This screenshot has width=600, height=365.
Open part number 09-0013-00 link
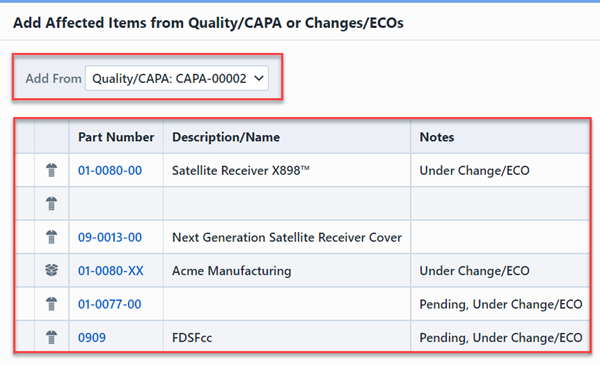point(110,237)
